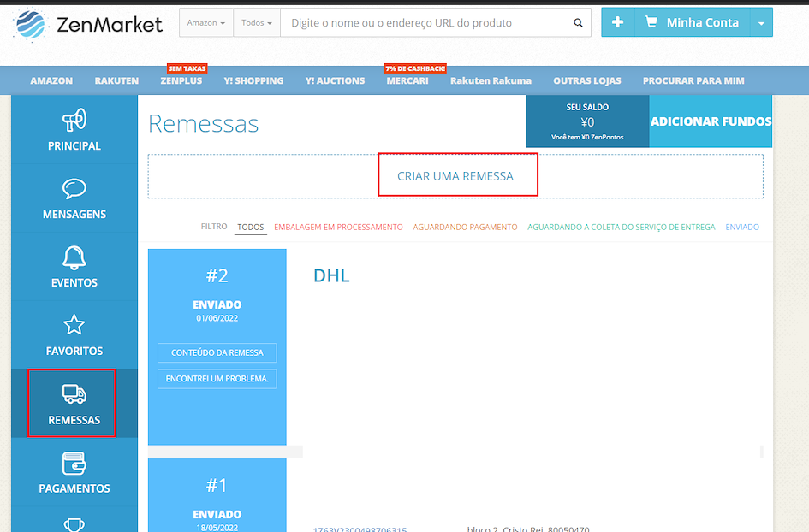Image resolution: width=809 pixels, height=532 pixels.
Task: Go to AMAZON store tab
Action: point(51,80)
